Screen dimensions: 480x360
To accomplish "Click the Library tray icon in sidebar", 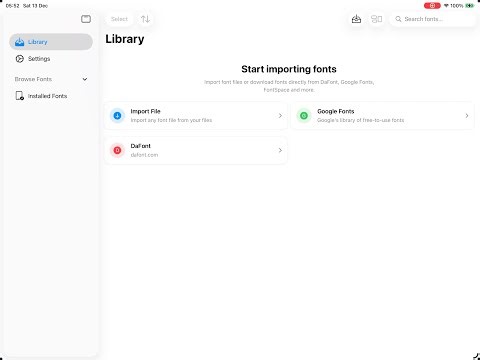I will coord(20,42).
